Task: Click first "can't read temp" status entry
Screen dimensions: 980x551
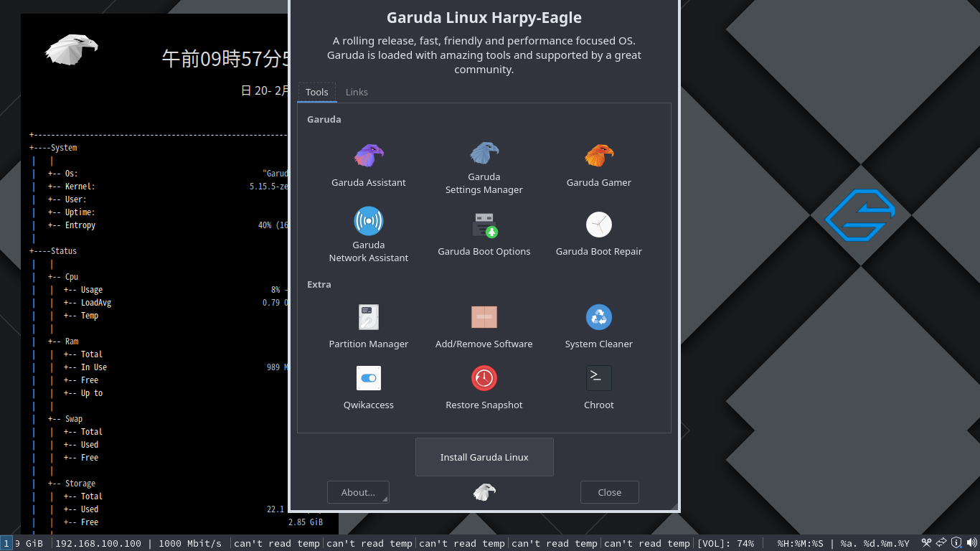Action: [x=277, y=543]
